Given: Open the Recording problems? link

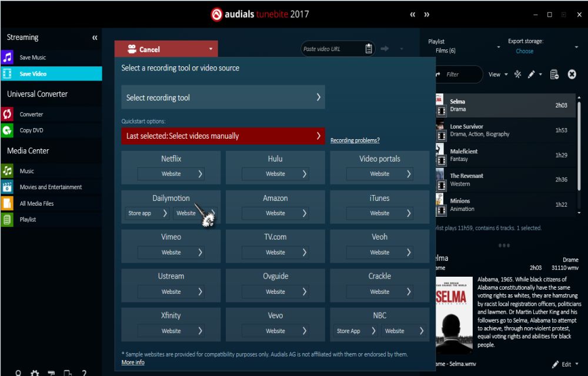Looking at the screenshot, I should 355,140.
